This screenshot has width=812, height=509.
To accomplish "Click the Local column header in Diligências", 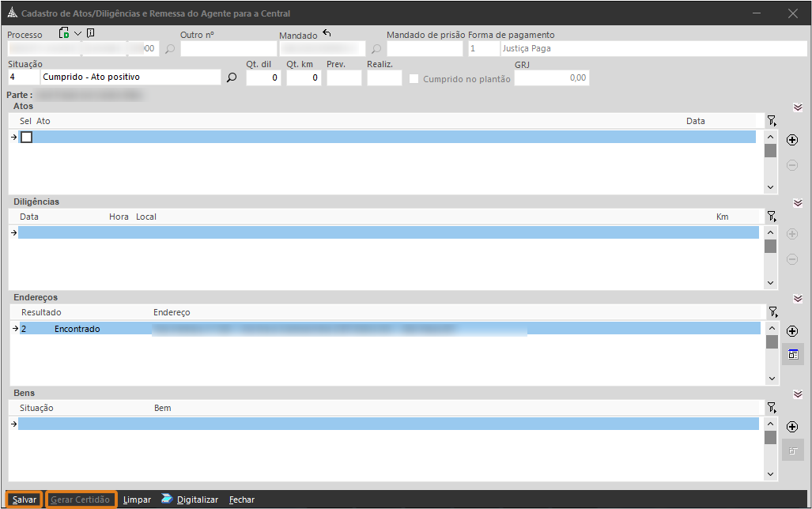I will (146, 217).
